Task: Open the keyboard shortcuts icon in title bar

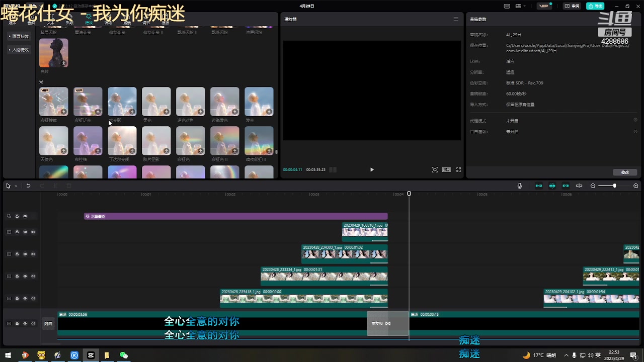Action: click(507, 6)
